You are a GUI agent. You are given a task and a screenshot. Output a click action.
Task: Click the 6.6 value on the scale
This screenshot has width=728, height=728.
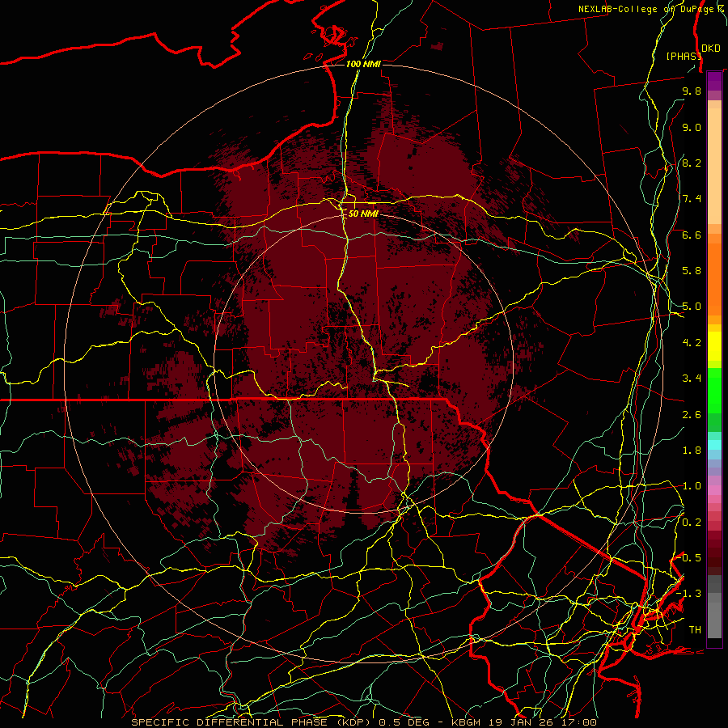(692, 235)
